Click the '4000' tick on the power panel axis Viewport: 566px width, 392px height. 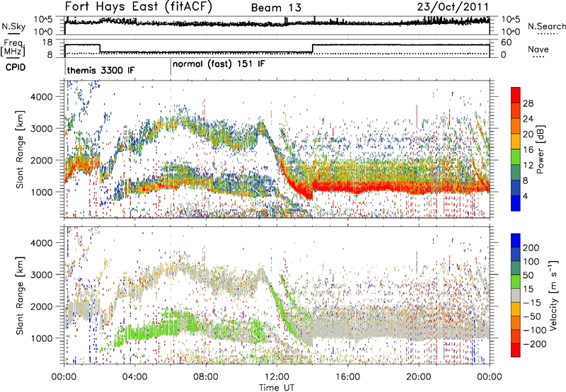41,97
